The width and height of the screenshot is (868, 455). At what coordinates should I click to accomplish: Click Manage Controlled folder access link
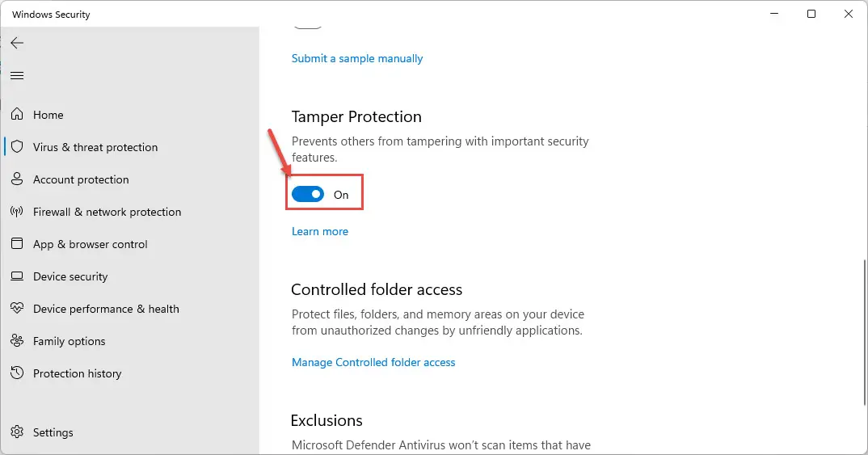[373, 363]
